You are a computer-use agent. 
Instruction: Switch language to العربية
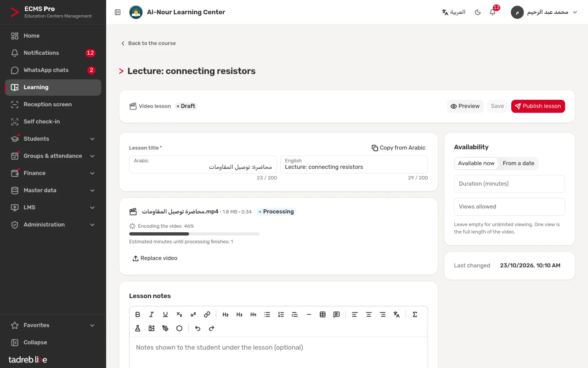[x=453, y=12]
